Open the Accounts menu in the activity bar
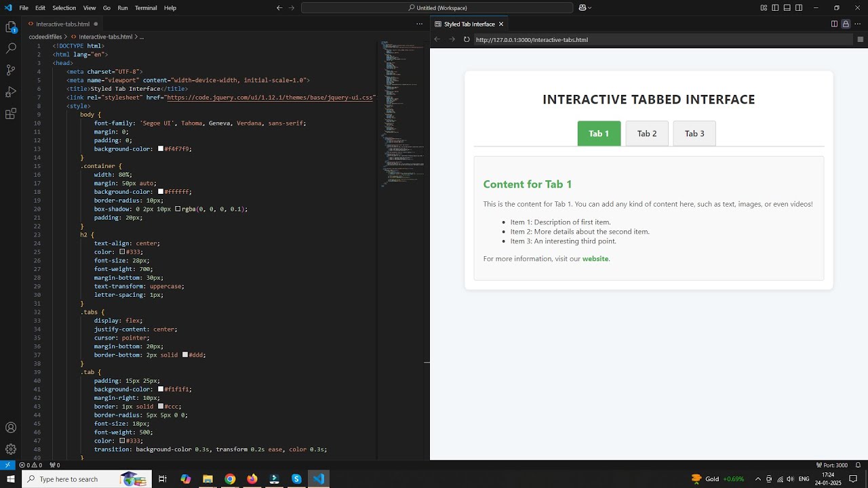 tap(11, 428)
